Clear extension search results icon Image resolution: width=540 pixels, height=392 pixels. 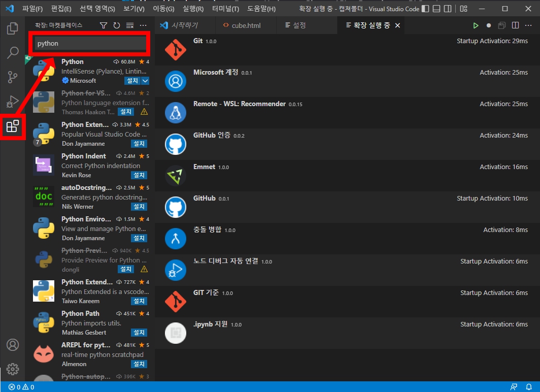pos(130,25)
